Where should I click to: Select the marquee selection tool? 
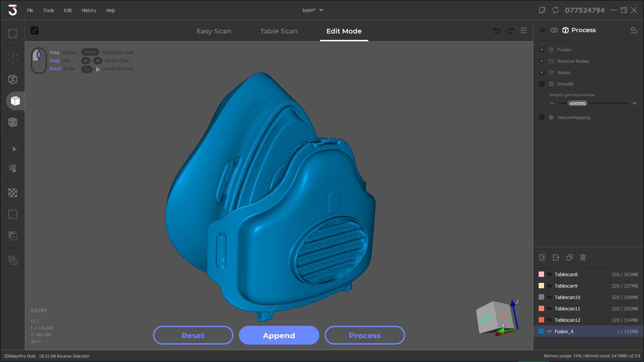(x=12, y=214)
